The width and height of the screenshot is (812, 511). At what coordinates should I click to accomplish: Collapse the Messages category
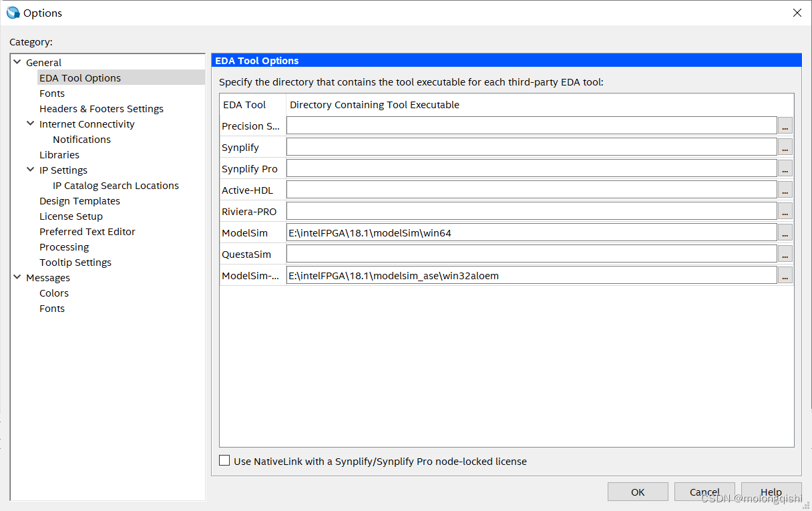click(x=17, y=277)
